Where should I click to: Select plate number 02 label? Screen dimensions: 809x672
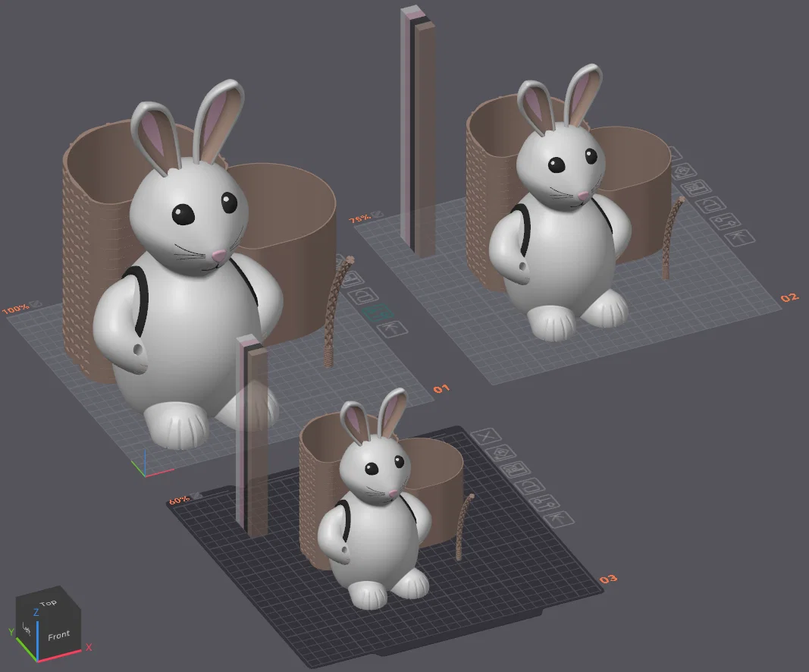789,298
